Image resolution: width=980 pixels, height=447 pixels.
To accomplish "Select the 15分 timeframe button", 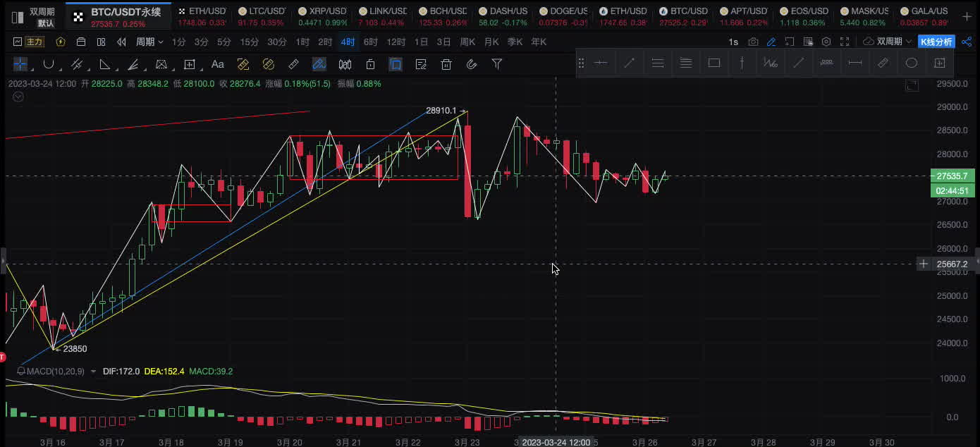I will 250,42.
